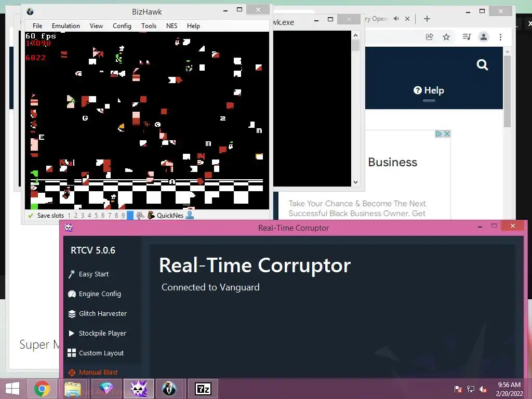Select save slot 3 in BizHawk
The height and width of the screenshot is (399, 532).
pyautogui.click(x=83, y=216)
